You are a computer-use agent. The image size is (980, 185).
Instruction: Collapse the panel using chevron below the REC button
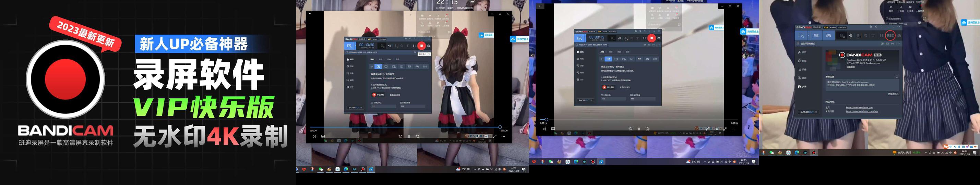(x=899, y=44)
